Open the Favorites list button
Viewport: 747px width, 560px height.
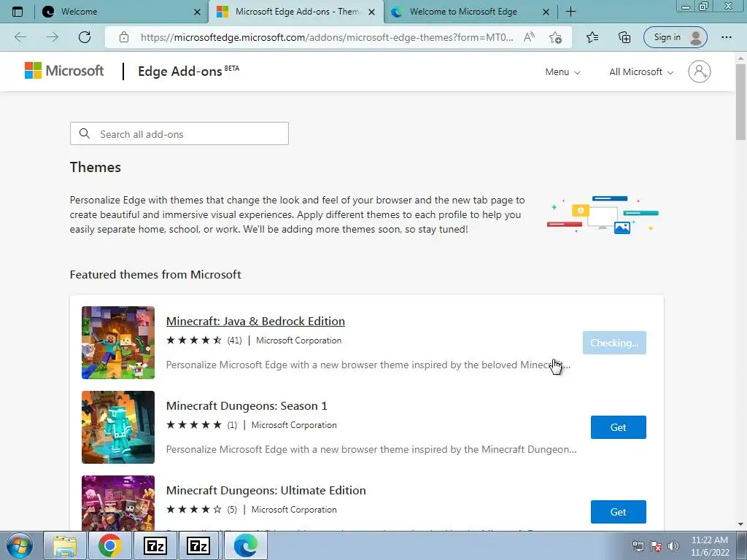(592, 37)
